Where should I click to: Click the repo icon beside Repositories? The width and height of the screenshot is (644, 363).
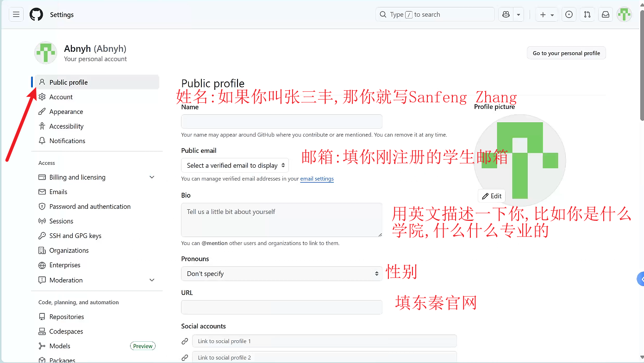42,317
